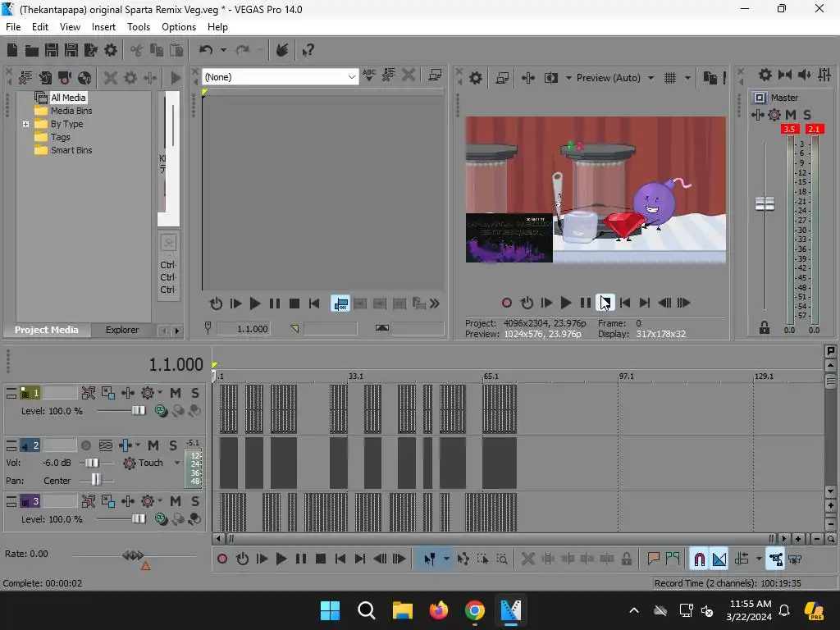840x630 pixels.
Task: Switch to the Explorer tab
Action: click(x=122, y=330)
